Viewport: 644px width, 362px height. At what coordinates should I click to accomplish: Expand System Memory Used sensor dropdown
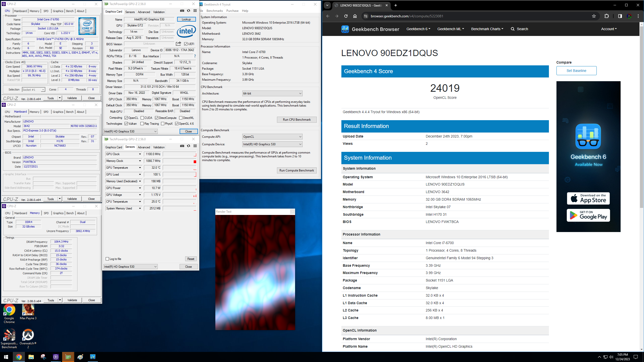(x=140, y=208)
